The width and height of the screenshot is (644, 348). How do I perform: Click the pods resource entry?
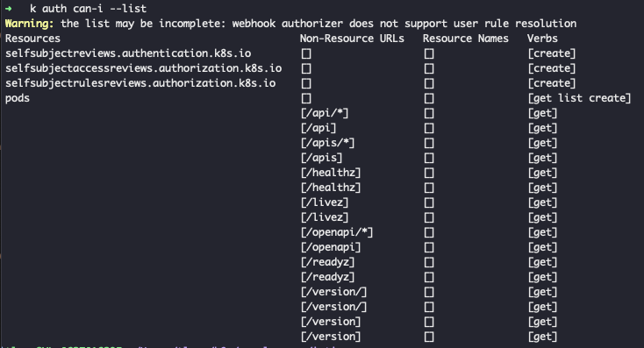click(18, 98)
